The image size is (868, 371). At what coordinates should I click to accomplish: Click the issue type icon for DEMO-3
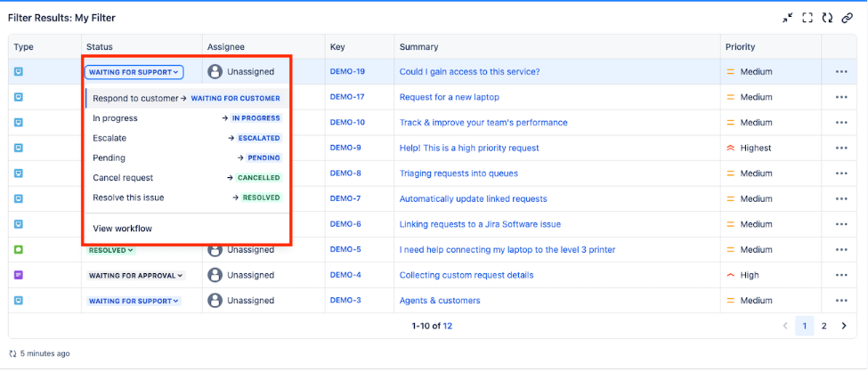pos(19,300)
